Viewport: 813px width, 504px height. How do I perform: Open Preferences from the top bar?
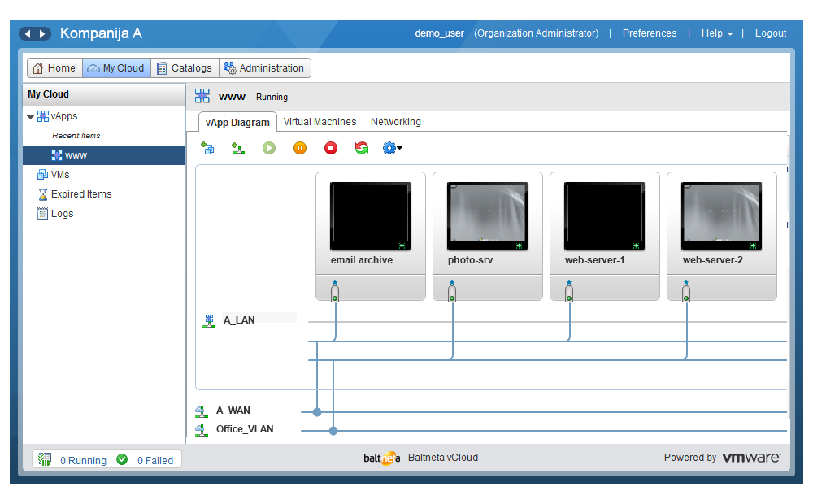coord(650,33)
